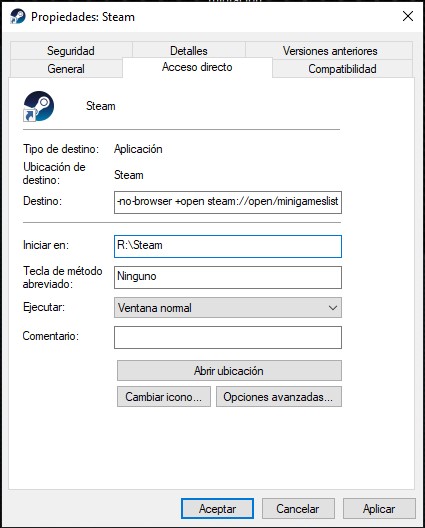
Task: Click the Iniciar en: label
Action: 46,245
